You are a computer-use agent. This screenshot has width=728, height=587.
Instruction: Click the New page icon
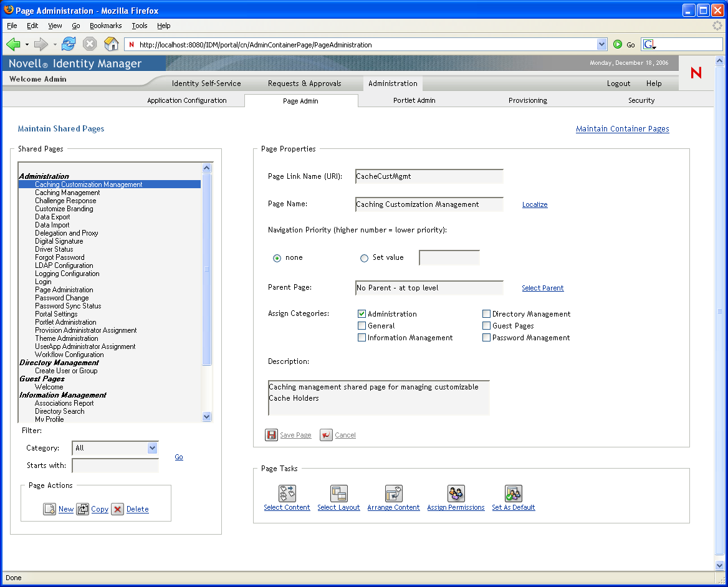tap(50, 509)
